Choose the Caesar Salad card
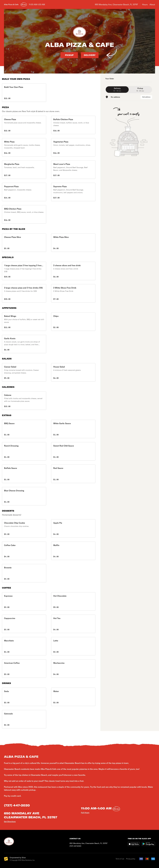Screen dimensions: 159x868 pyautogui.click(x=24, y=372)
